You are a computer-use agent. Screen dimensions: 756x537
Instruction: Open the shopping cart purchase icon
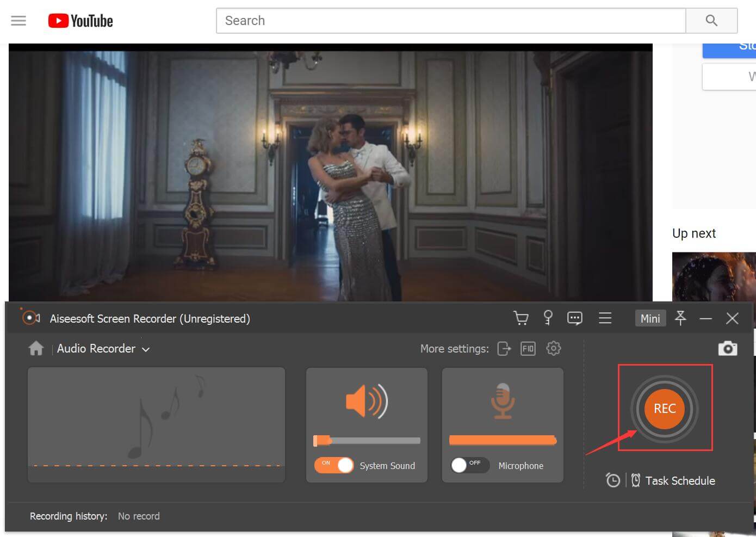tap(521, 318)
